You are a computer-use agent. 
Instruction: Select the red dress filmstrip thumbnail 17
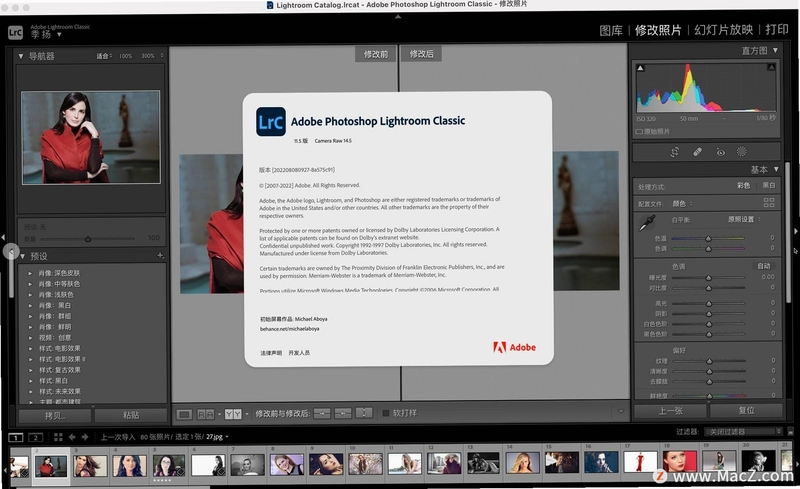coord(640,462)
